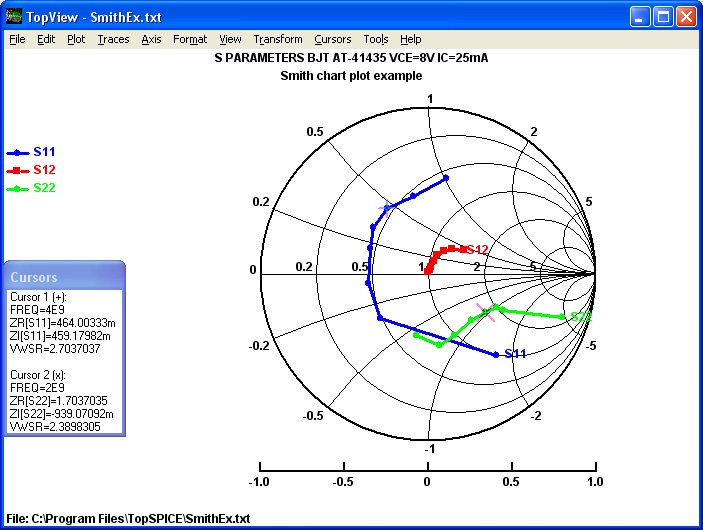Open the Axis menu

click(x=151, y=39)
